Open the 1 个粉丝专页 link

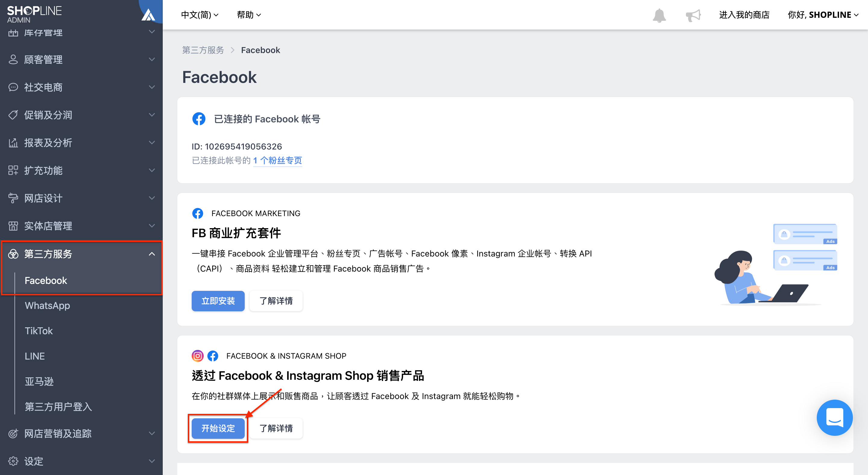277,160
